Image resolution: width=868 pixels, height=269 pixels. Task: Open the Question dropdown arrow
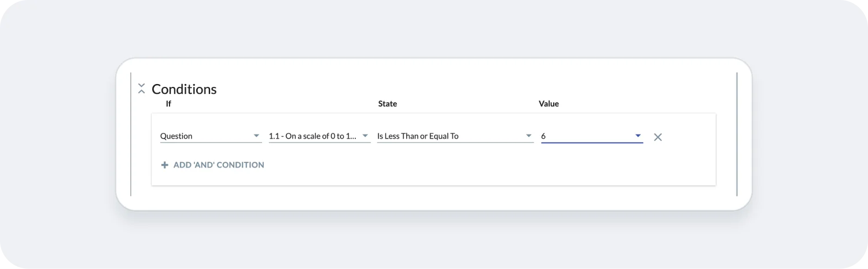(256, 136)
